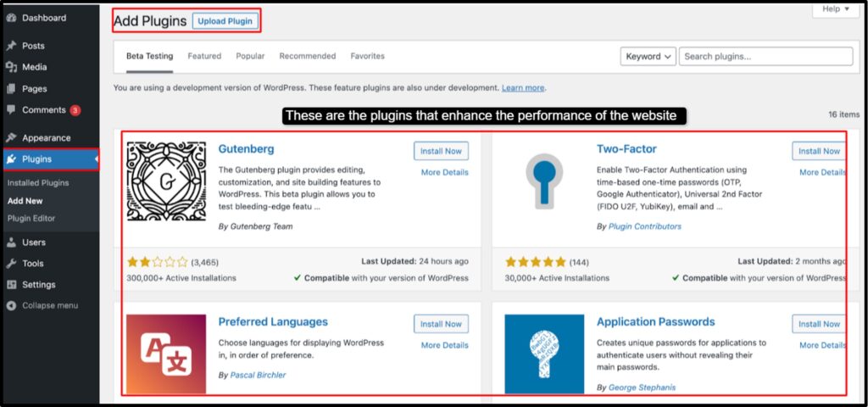Open the Application Passwords title link
Image resolution: width=868 pixels, height=407 pixels.
pos(656,321)
